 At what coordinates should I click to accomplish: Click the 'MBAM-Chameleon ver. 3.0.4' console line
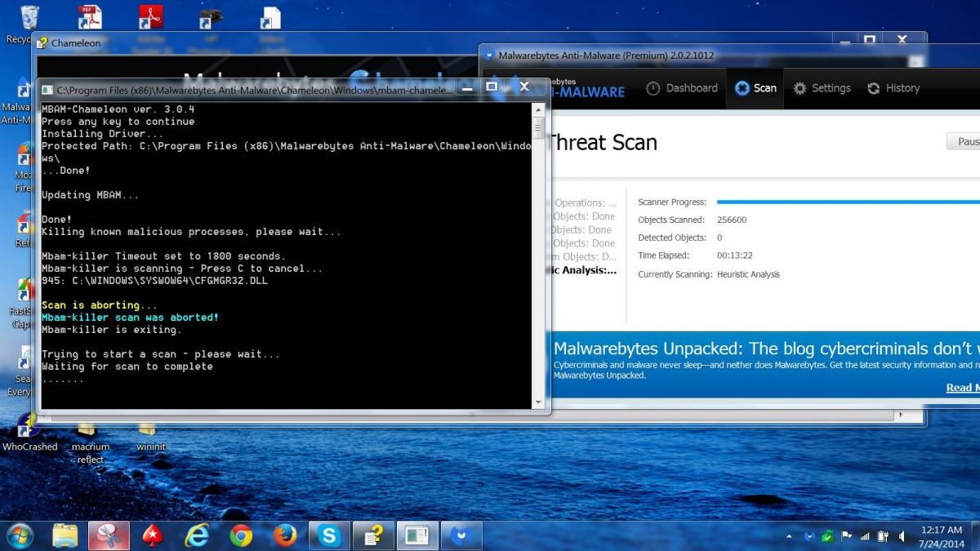point(118,109)
